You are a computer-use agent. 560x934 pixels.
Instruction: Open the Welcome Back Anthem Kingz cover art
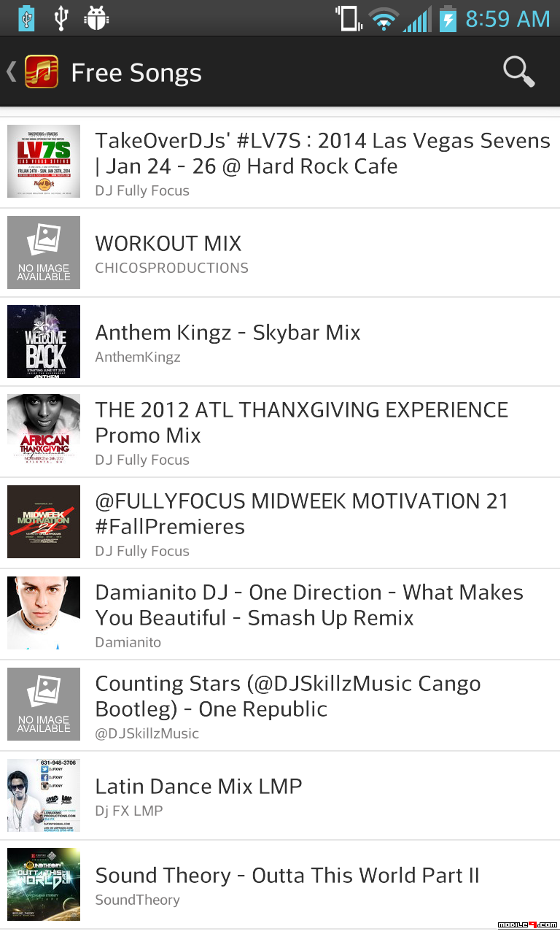(44, 341)
